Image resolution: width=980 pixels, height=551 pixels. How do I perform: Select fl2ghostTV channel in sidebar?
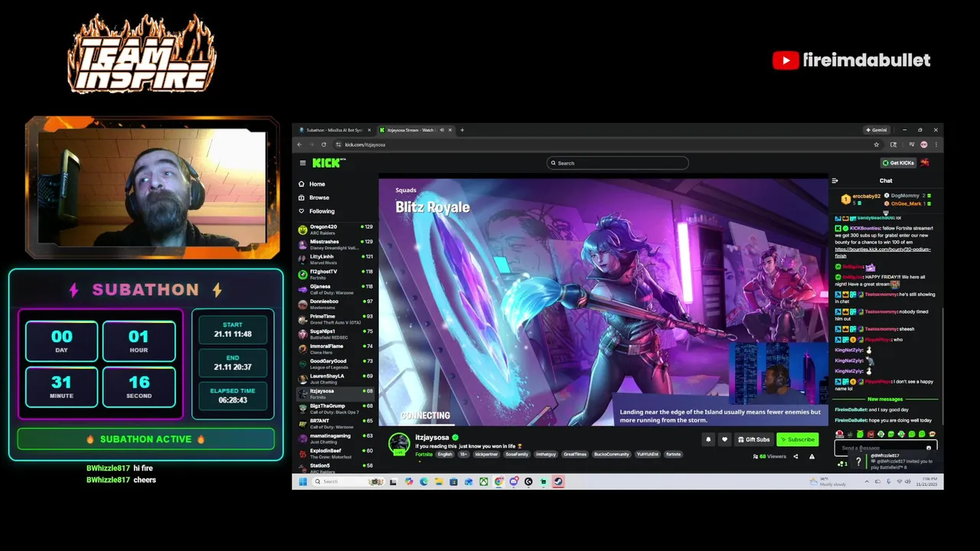pyautogui.click(x=335, y=274)
